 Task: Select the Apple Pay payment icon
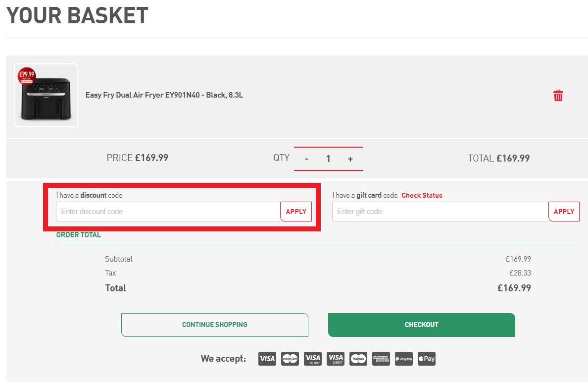click(427, 359)
